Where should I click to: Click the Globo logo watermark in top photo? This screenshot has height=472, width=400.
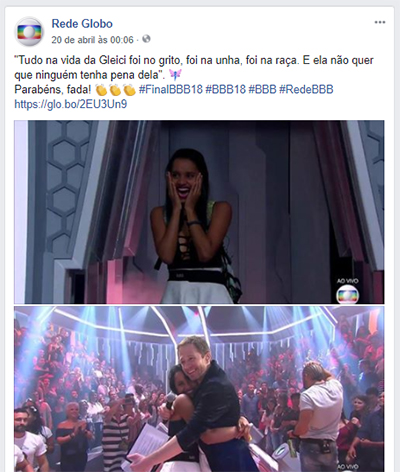click(347, 294)
